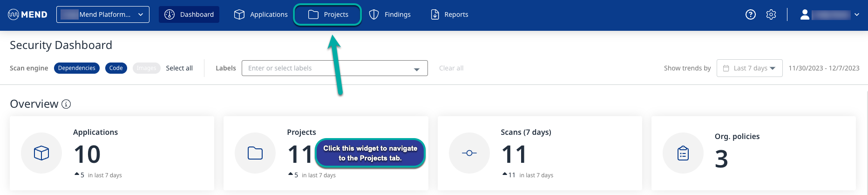Click Clear all labels button
This screenshot has width=868, height=195.
[x=451, y=68]
